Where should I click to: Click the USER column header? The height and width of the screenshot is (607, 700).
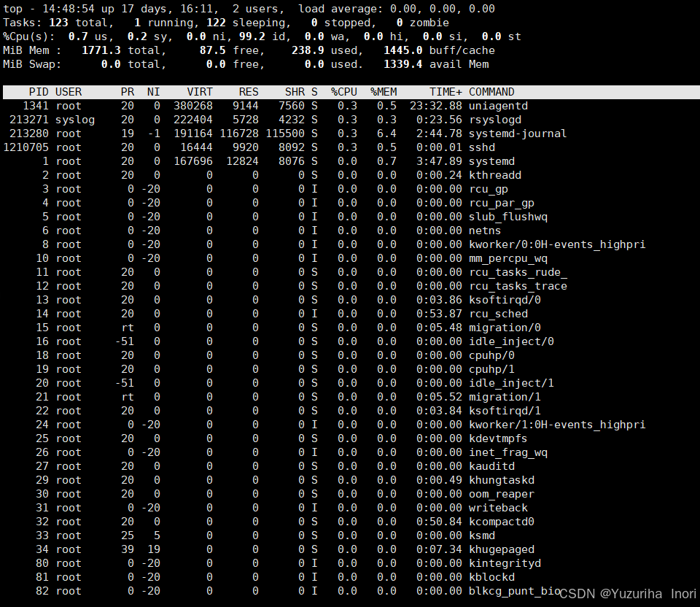pos(69,92)
